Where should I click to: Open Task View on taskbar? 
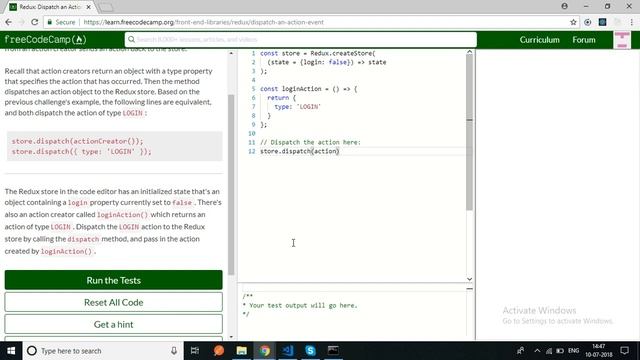pyautogui.click(x=195, y=351)
